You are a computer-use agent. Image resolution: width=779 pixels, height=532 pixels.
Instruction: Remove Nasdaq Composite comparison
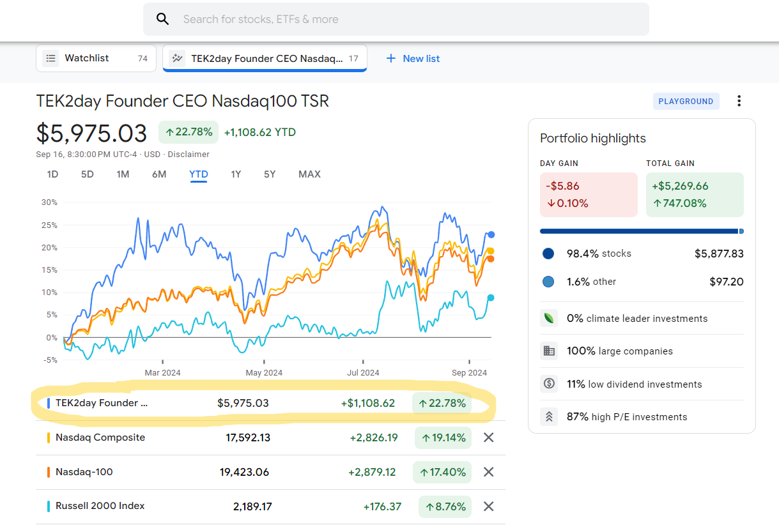tap(488, 437)
